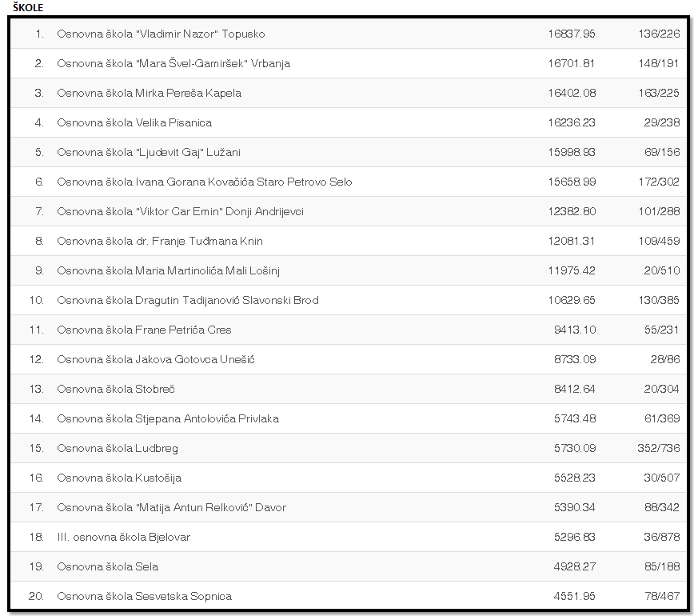Click Osnovna škola Ludbreg

tap(118, 449)
